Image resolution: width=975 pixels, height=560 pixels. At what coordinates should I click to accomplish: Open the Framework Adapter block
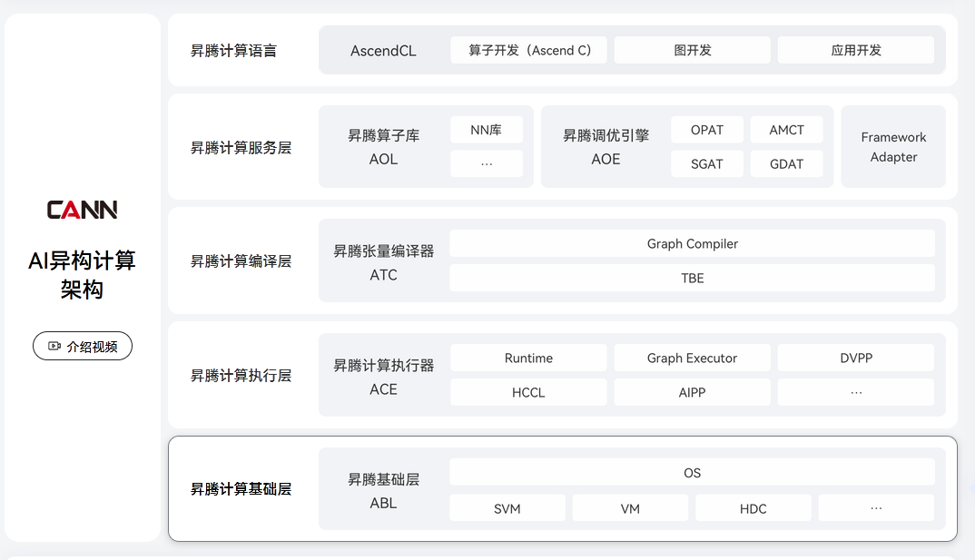(x=893, y=147)
